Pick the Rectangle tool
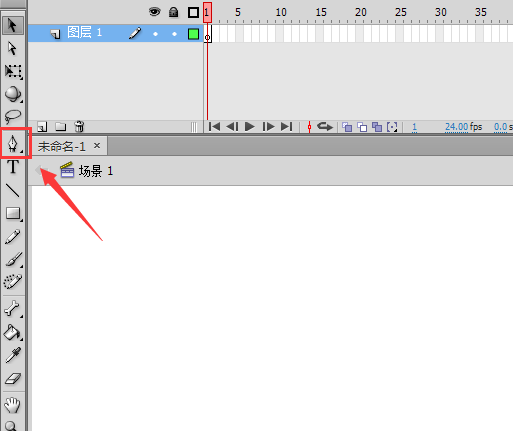 click(x=13, y=213)
